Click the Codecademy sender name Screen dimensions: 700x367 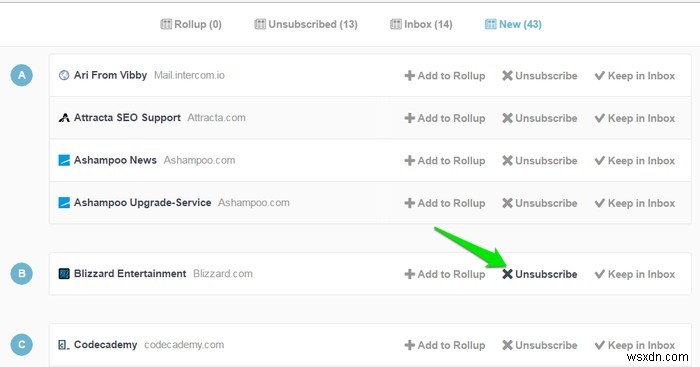(x=105, y=344)
